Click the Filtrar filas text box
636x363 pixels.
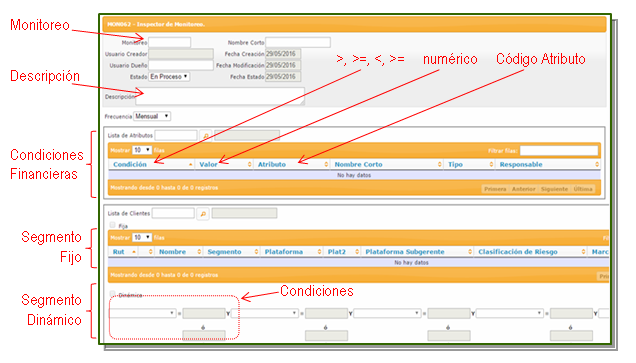pos(559,150)
